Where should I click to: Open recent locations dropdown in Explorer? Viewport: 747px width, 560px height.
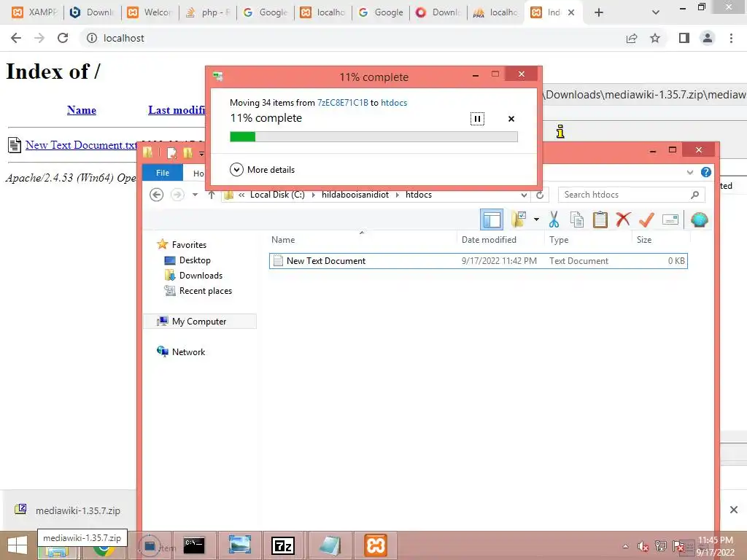coord(195,195)
